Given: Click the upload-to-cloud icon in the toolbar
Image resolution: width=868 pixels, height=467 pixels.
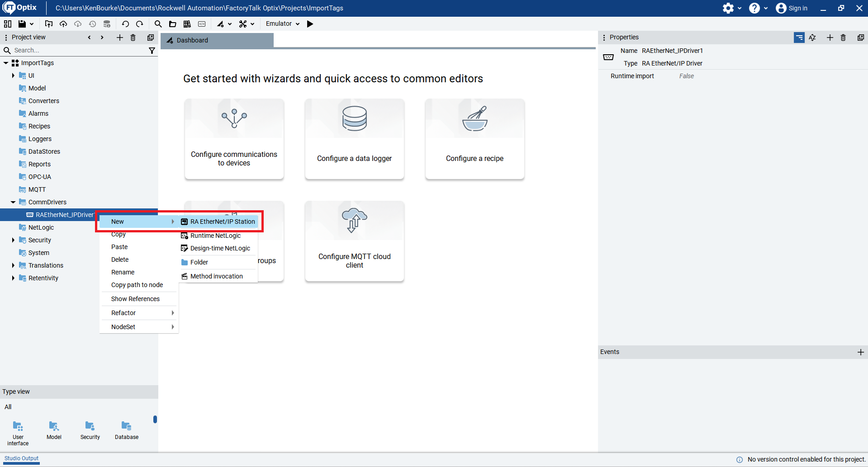Looking at the screenshot, I should (x=63, y=24).
